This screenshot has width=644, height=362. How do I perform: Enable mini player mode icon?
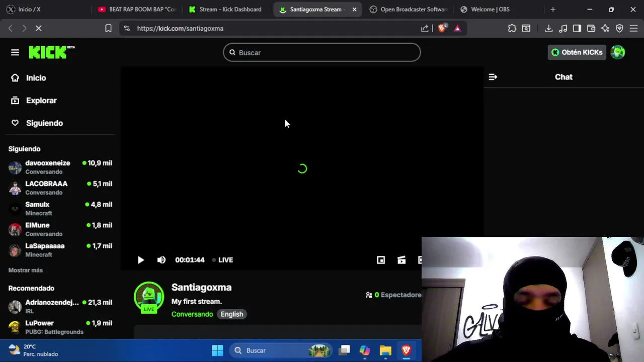tap(381, 260)
